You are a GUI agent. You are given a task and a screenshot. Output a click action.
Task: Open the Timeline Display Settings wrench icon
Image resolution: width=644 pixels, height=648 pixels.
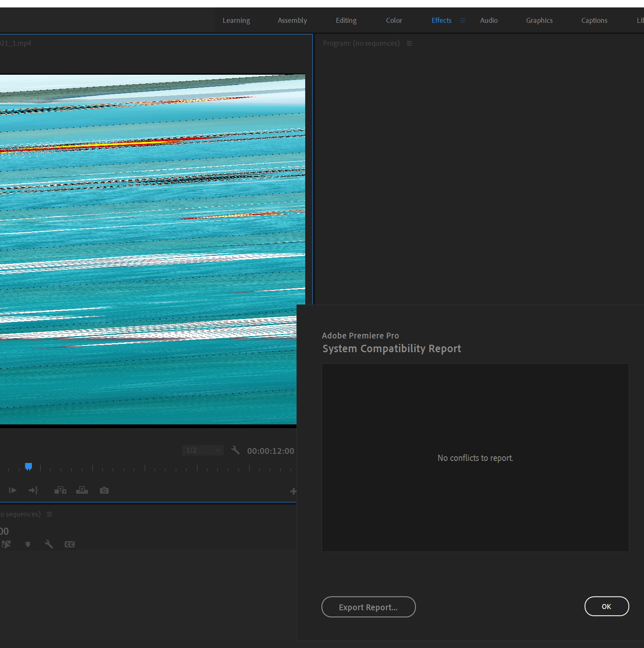[49, 544]
